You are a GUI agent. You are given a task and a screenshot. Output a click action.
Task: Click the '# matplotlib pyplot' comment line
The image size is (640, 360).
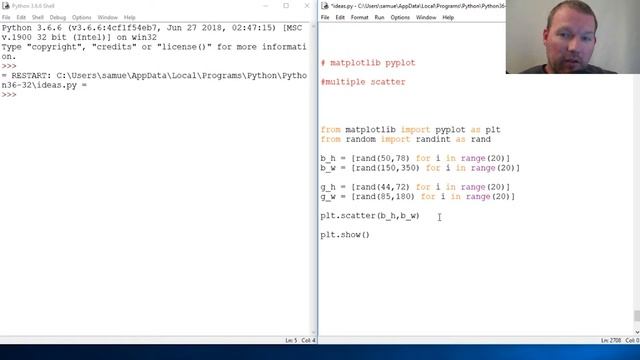368,63
